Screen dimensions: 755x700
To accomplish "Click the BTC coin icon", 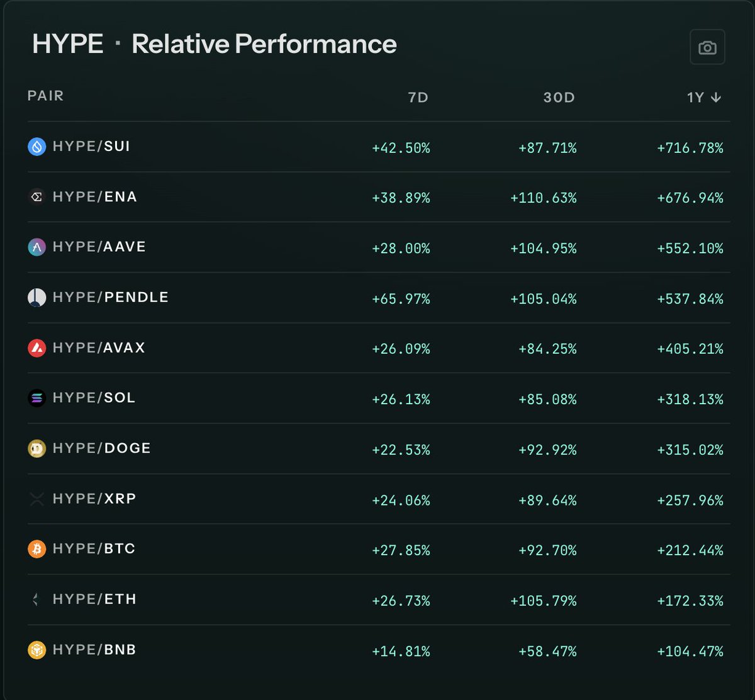I will (37, 549).
